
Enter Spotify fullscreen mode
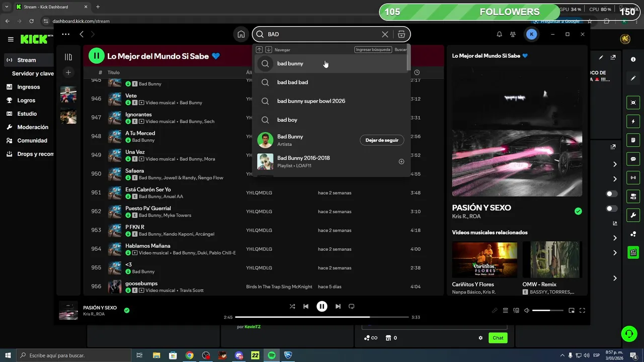point(583,310)
